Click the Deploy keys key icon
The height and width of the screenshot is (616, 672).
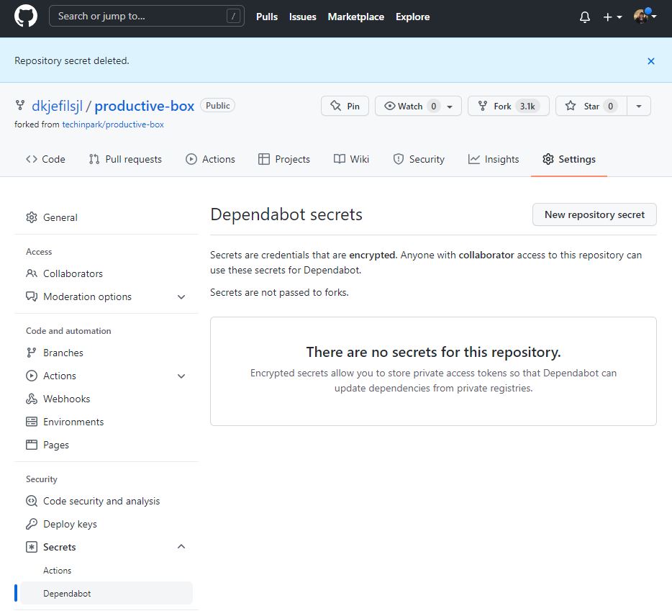pyautogui.click(x=31, y=525)
